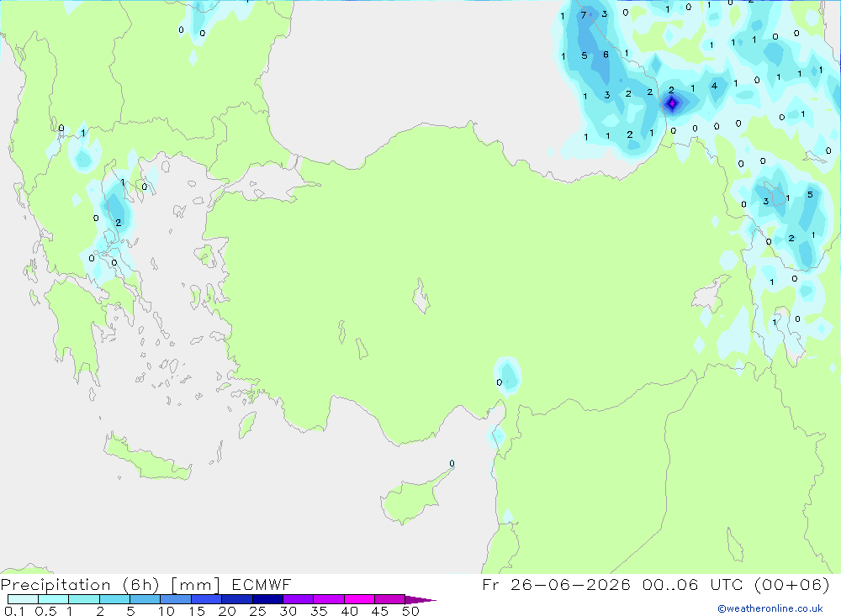The width and height of the screenshot is (841, 616).
Task: Select the 35–40 mm legend swatch
Action: pos(329,599)
